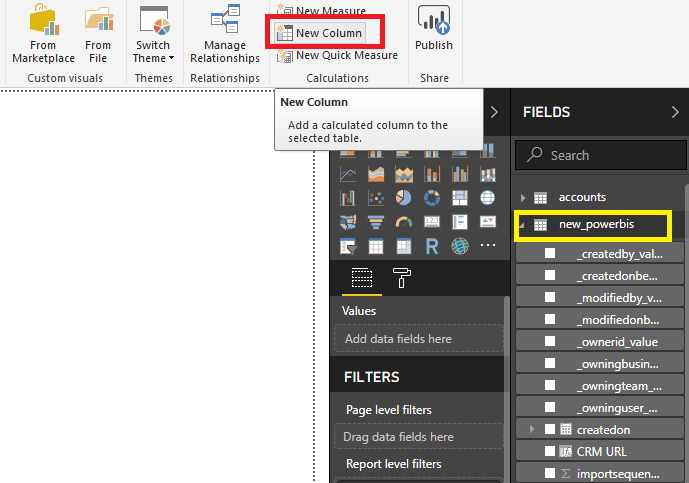Collapse the Visualizations pane chevron
Screen dimensions: 689x483
494,112
